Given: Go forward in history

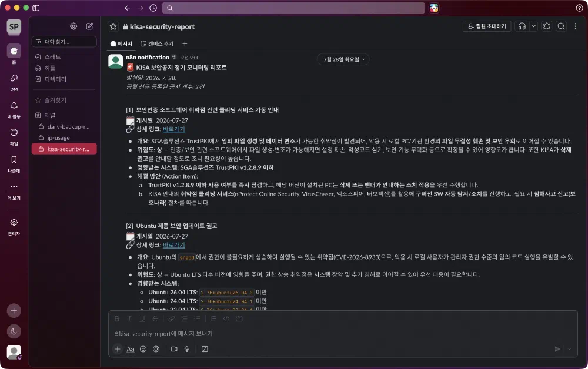Looking at the screenshot, I should (141, 8).
